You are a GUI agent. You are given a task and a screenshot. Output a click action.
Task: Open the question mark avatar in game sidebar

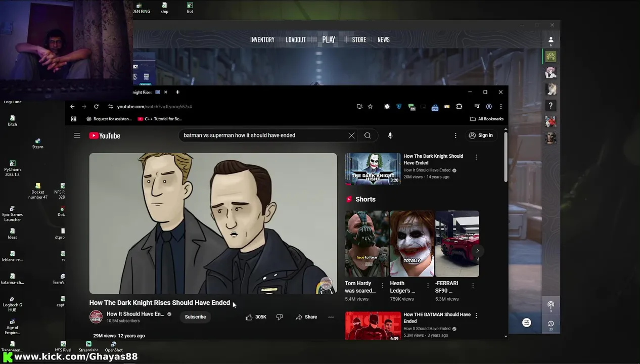pos(551,106)
